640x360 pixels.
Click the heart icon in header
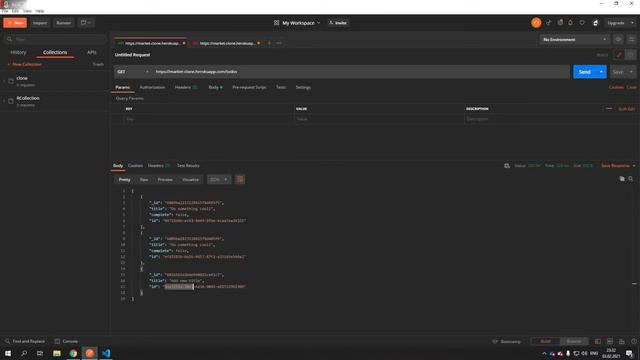click(582, 23)
